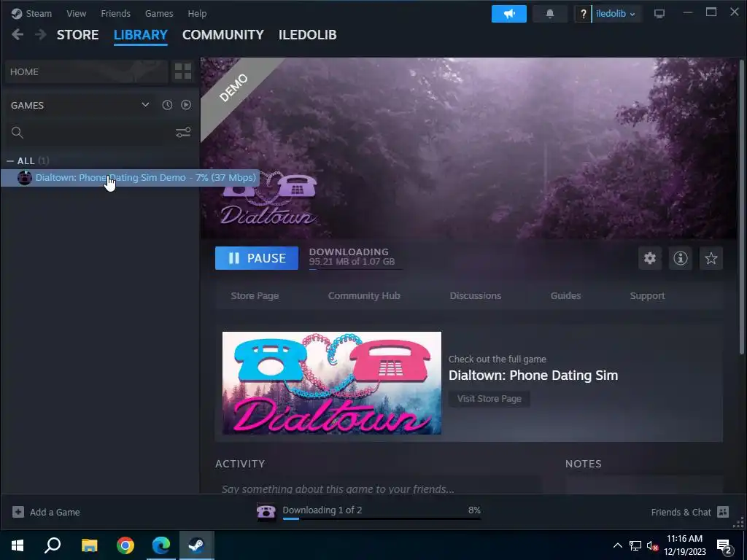
Task: Open the Steam menu
Action: click(39, 13)
